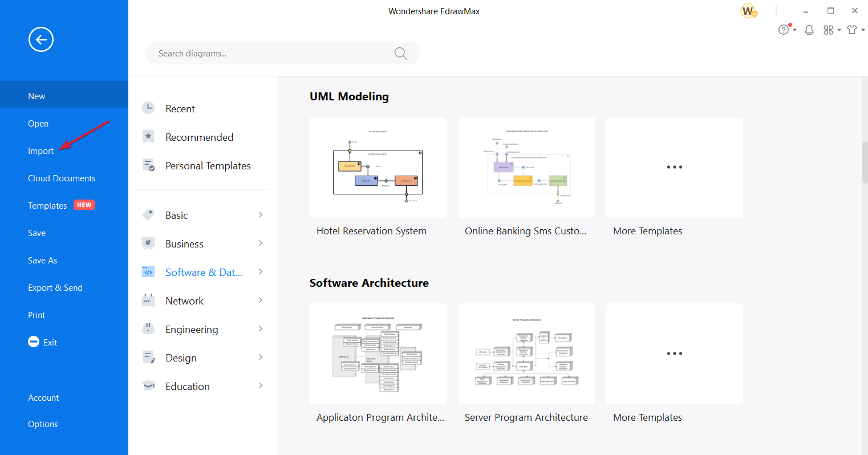Open Online Banking Sms template thumbnail
868x455 pixels.
click(526, 167)
